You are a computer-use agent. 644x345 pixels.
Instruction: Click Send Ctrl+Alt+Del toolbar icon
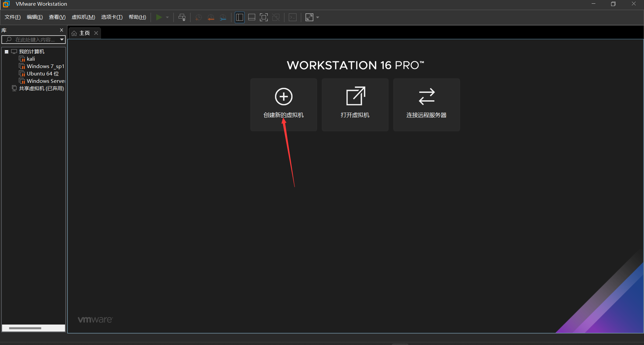[182, 17]
